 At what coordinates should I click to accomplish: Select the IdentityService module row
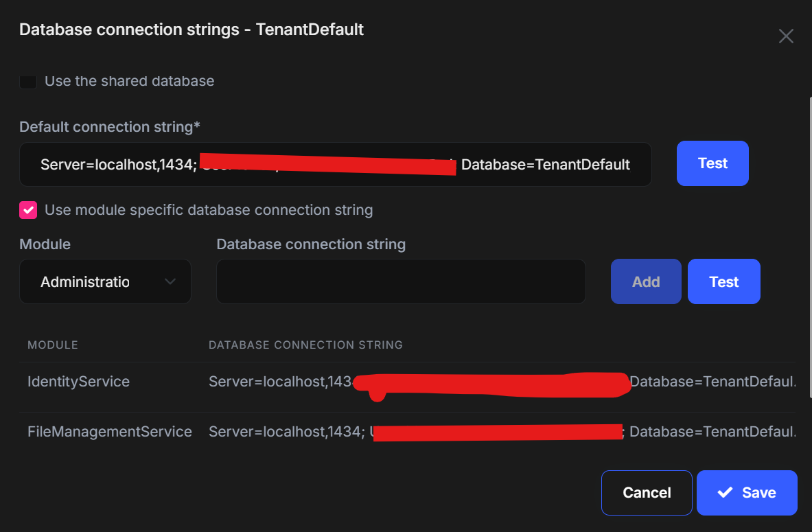point(78,382)
